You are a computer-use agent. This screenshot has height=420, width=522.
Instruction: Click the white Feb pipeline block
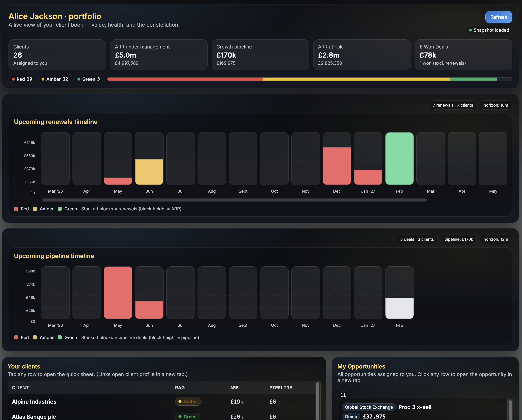point(399,308)
